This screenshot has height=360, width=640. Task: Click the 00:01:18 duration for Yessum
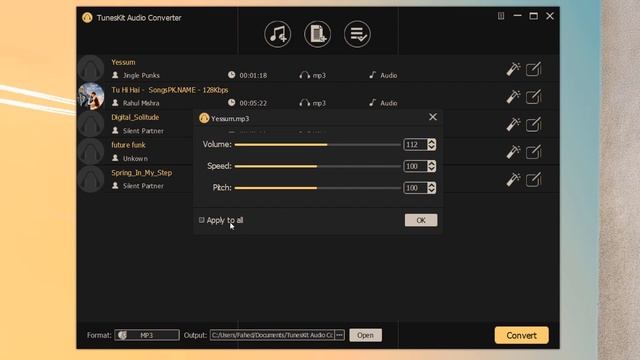[253, 76]
